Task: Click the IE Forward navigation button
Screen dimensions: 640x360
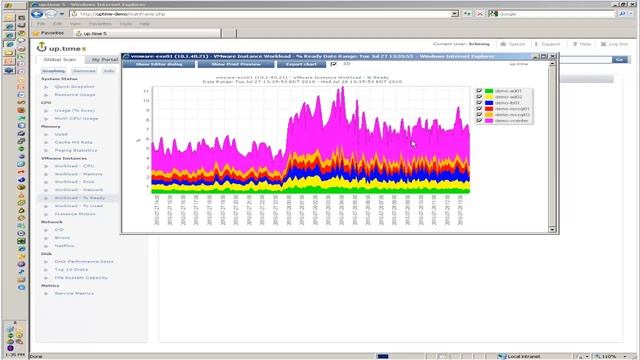Action: point(51,14)
